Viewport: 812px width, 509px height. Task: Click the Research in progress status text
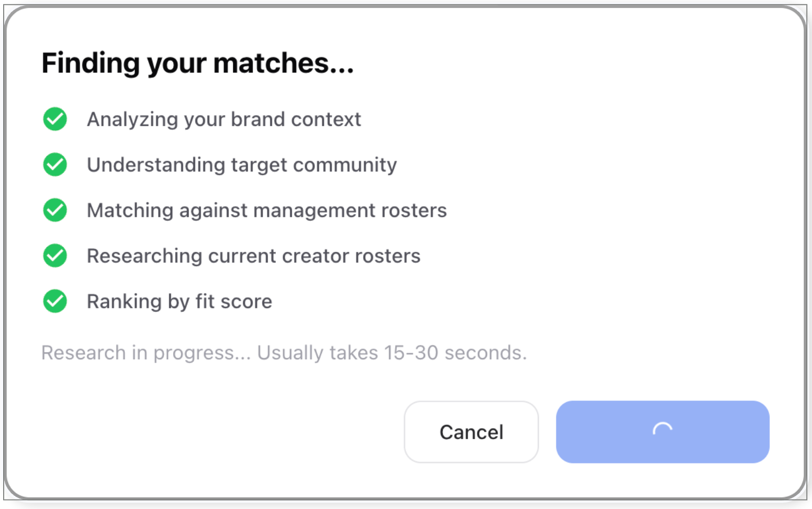[146, 353]
